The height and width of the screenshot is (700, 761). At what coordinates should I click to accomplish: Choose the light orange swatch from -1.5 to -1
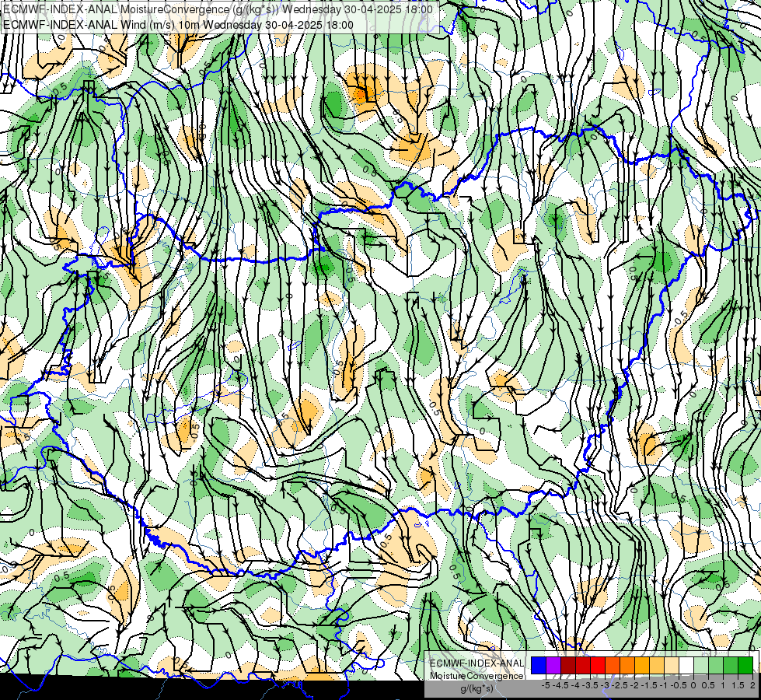(x=657, y=666)
